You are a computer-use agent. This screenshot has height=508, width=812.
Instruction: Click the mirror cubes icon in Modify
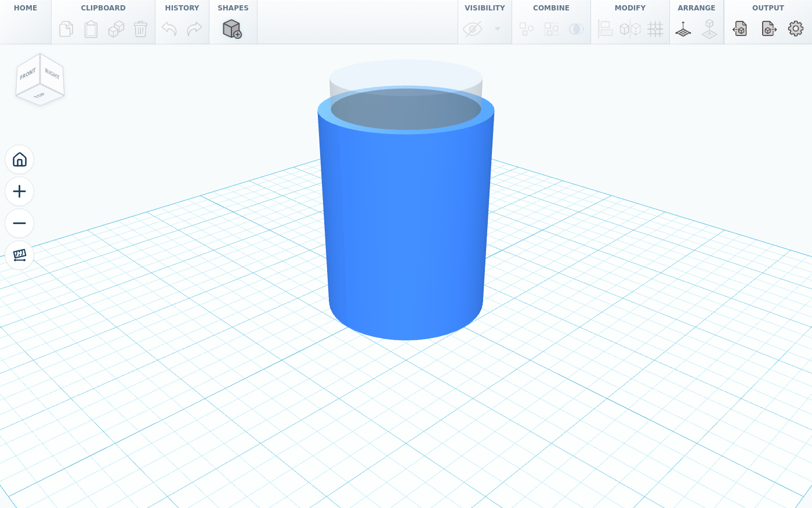[x=630, y=29]
